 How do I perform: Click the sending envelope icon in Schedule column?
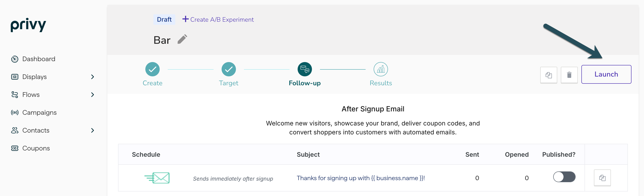[157, 178]
